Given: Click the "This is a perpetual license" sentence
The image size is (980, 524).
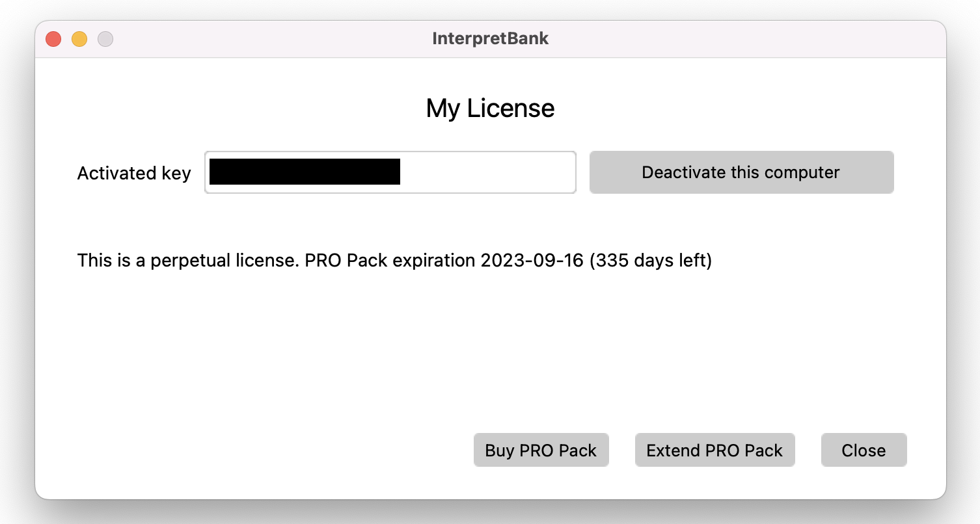Looking at the screenshot, I should (187, 261).
